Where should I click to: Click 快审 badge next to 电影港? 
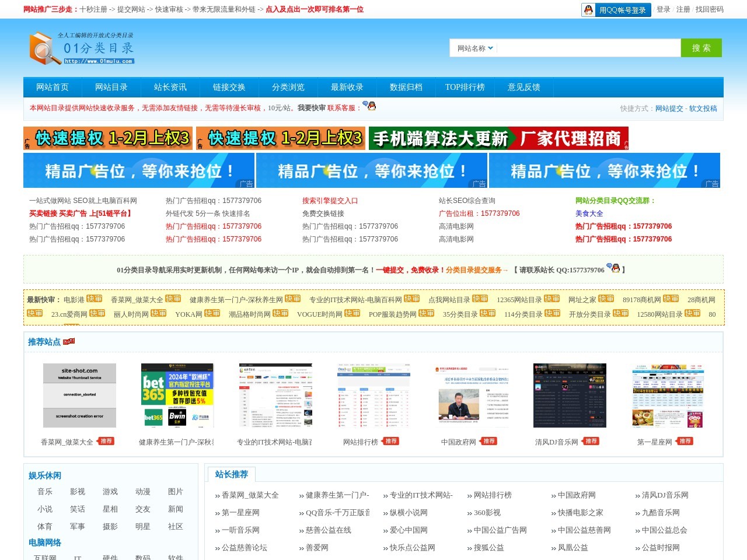pos(95,299)
